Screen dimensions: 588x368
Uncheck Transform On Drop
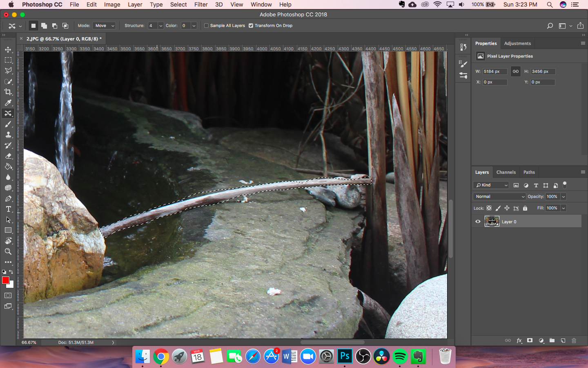pos(251,26)
